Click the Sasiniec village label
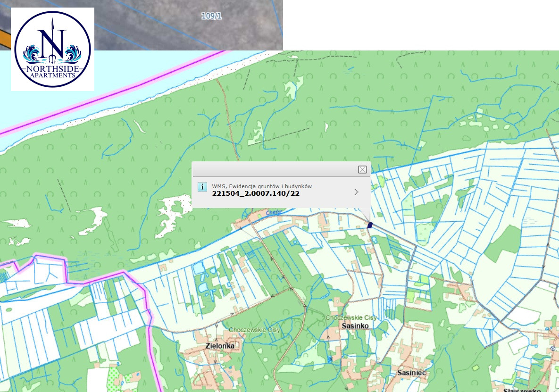 coord(411,373)
